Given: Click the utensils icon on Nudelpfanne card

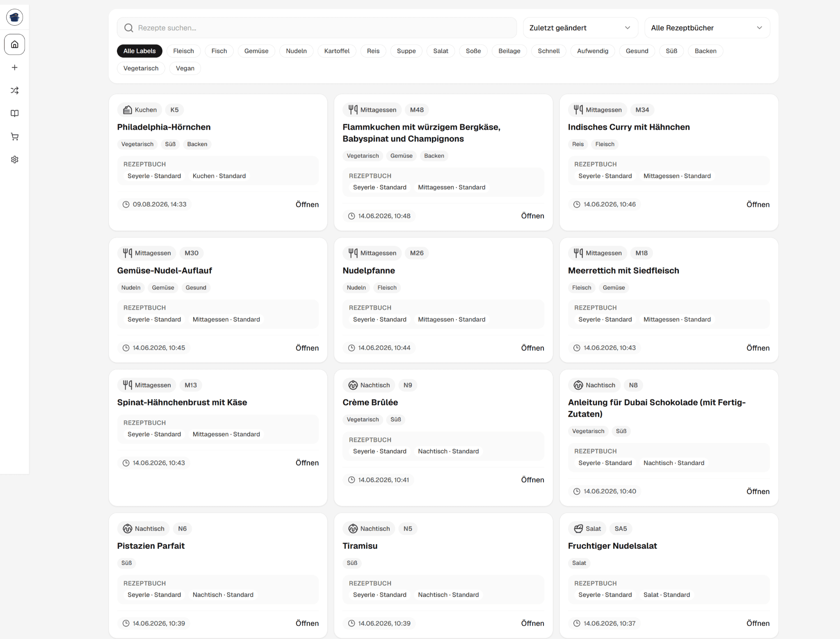Looking at the screenshot, I should pyautogui.click(x=353, y=253).
